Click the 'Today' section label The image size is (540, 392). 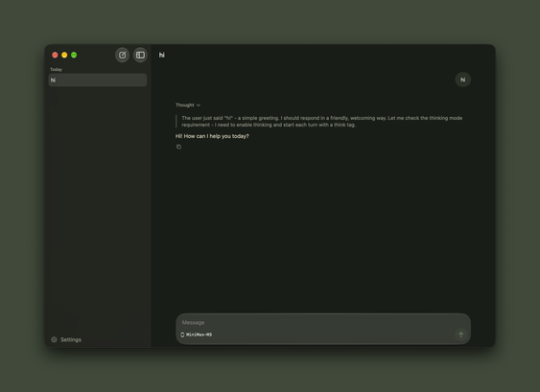(x=57, y=70)
